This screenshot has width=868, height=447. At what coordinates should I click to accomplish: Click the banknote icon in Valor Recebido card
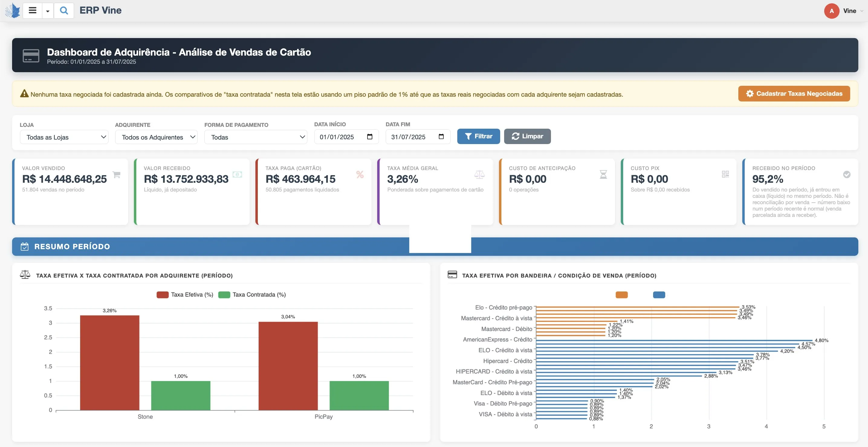pyautogui.click(x=237, y=175)
